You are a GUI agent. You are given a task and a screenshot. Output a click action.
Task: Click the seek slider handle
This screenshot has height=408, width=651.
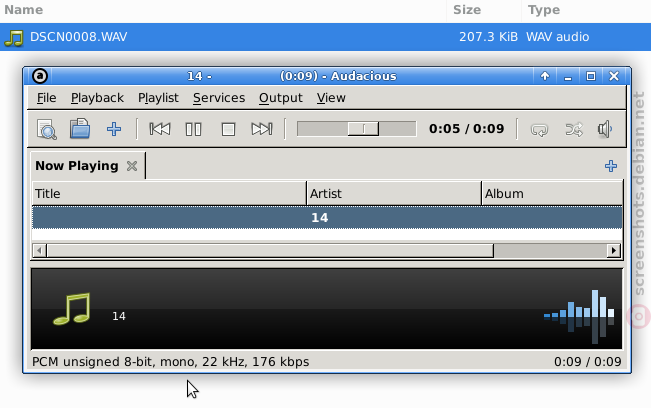pyautogui.click(x=363, y=129)
